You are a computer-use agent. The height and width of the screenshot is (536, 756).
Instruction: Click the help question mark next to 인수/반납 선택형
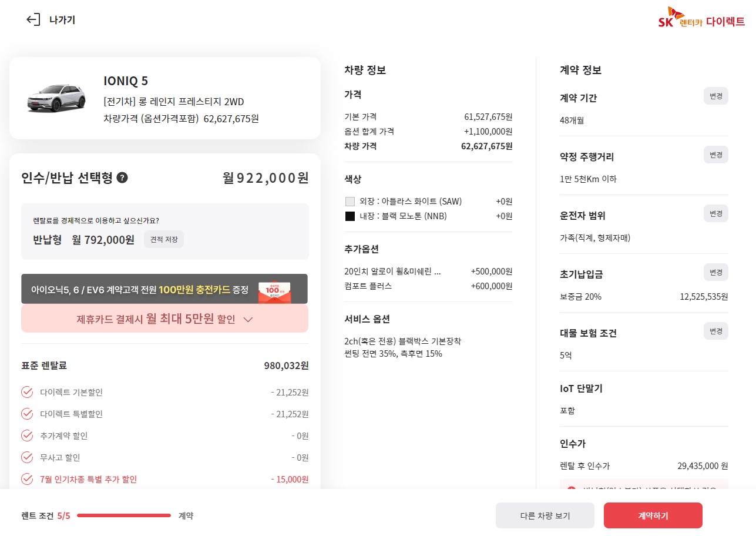point(122,177)
